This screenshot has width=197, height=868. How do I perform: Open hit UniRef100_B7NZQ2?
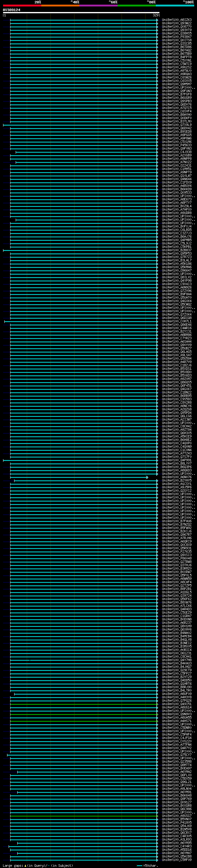point(176,524)
